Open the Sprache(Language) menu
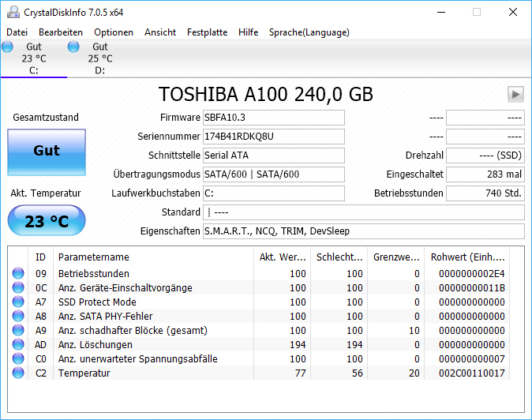This screenshot has height=420, width=532. point(309,32)
